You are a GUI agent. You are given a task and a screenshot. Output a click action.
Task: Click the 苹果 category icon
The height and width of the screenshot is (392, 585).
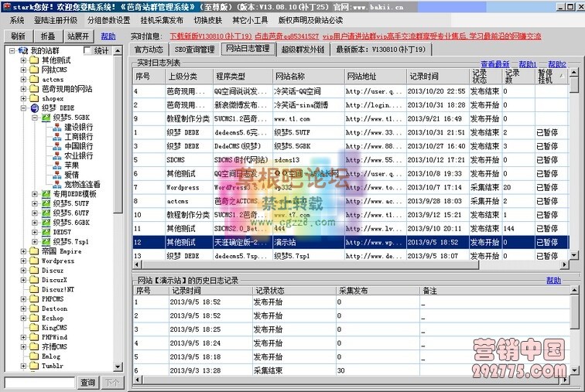tap(56, 165)
